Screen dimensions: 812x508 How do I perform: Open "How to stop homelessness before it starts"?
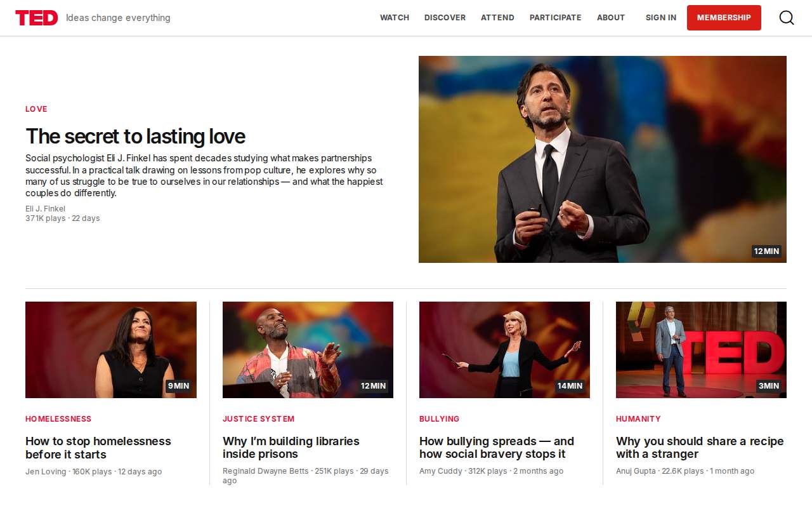click(98, 448)
